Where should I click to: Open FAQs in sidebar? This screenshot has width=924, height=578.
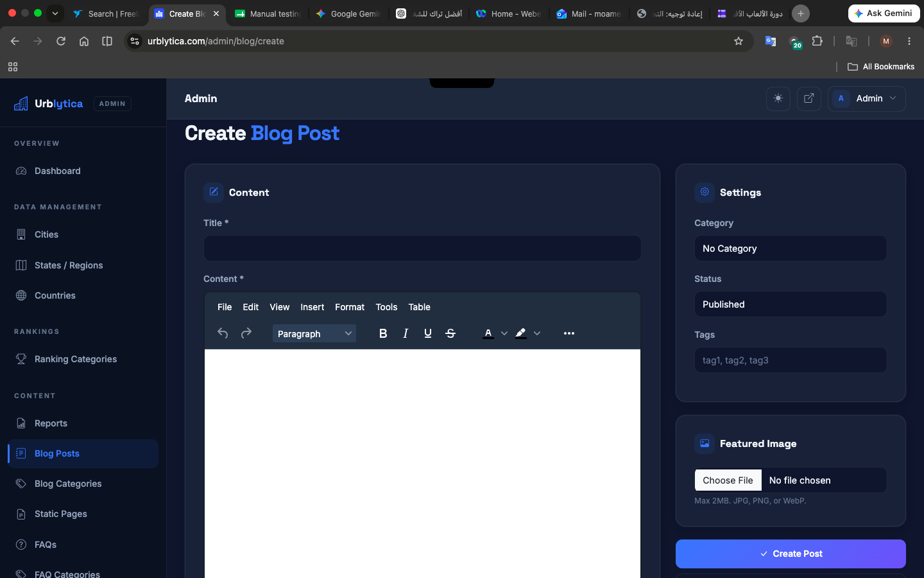(x=83, y=545)
